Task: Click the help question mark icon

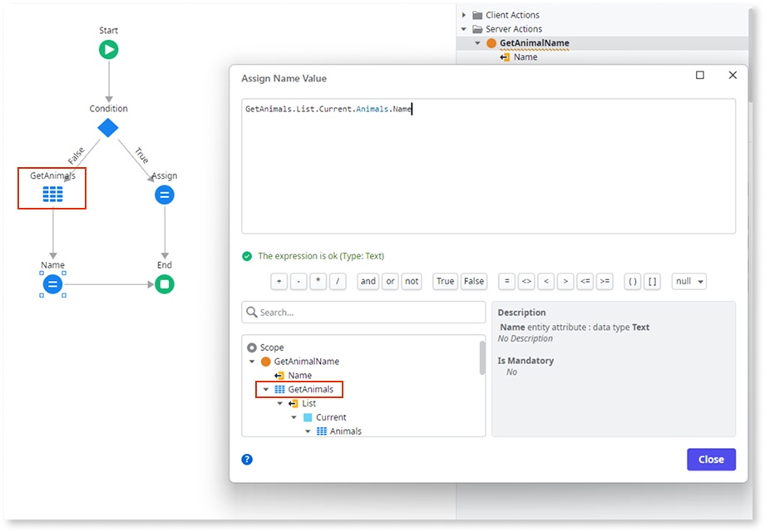Action: tap(246, 459)
